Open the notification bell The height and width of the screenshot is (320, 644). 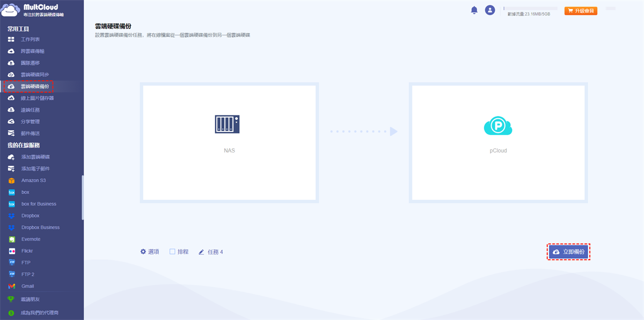click(x=474, y=10)
